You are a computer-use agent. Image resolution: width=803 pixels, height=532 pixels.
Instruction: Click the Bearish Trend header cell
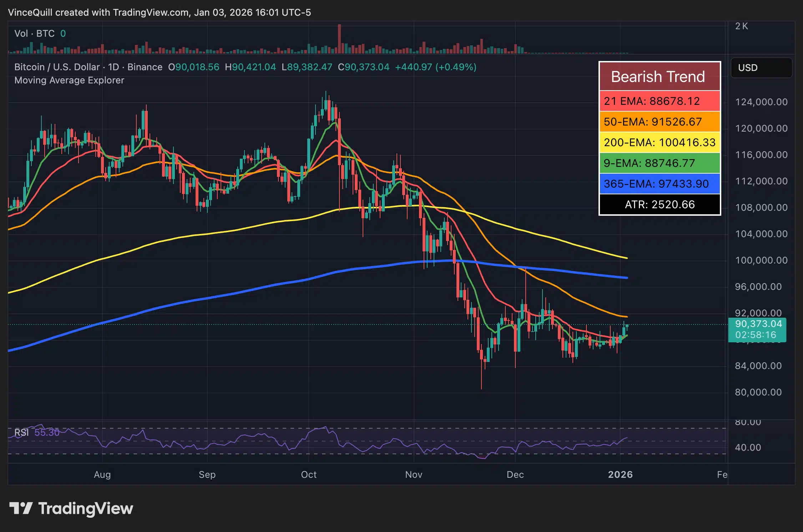point(659,77)
